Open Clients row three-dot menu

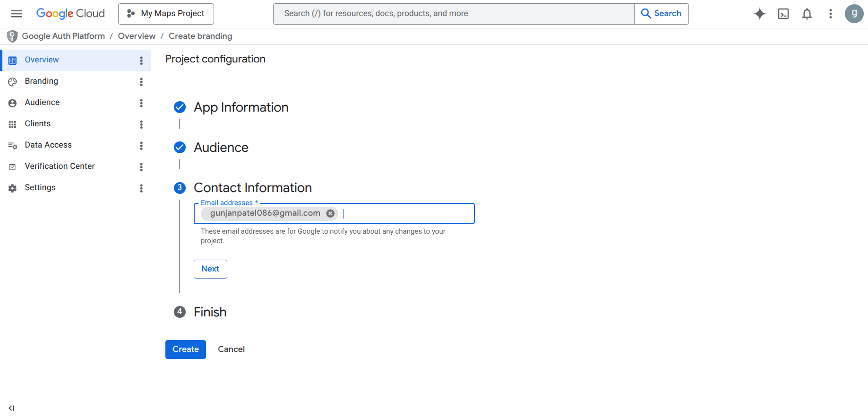[141, 124]
